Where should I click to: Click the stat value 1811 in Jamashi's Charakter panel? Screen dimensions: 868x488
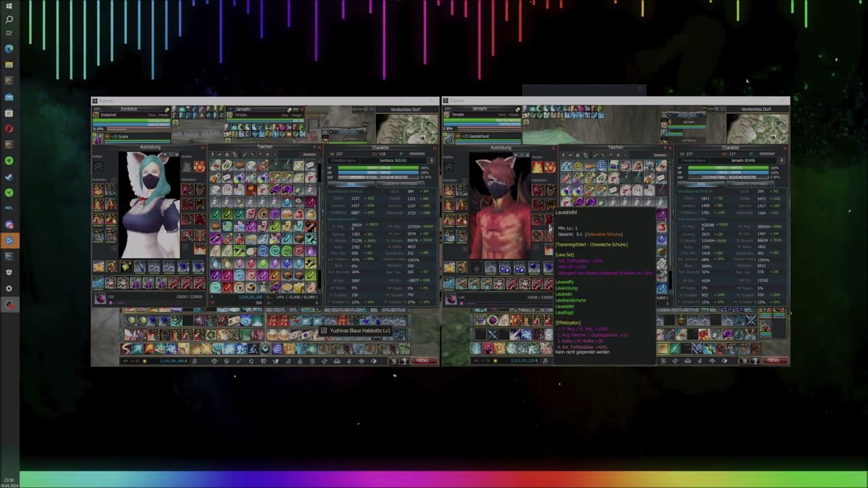click(705, 198)
